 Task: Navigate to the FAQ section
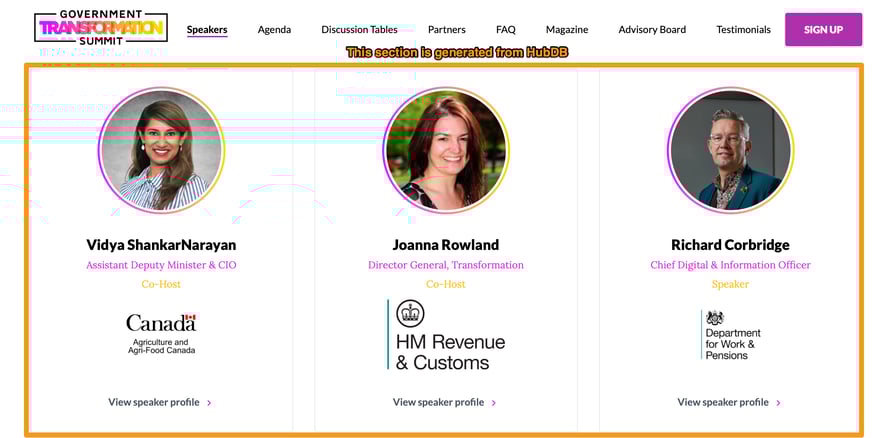[x=505, y=29]
